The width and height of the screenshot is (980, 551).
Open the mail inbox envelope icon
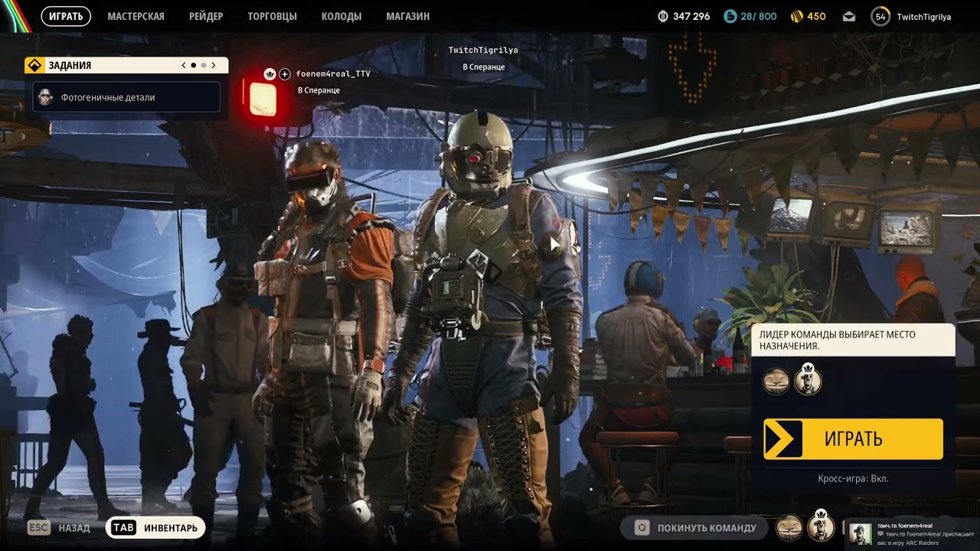point(848,17)
